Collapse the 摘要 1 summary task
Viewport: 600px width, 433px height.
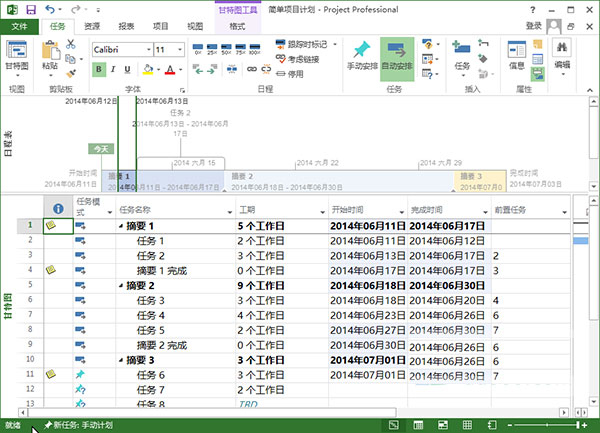coord(121,226)
